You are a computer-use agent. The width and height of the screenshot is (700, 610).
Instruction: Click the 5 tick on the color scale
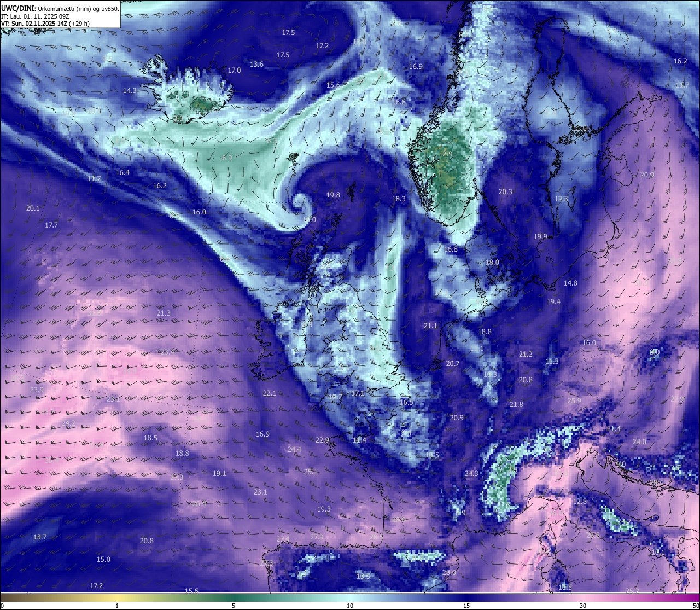(x=234, y=605)
